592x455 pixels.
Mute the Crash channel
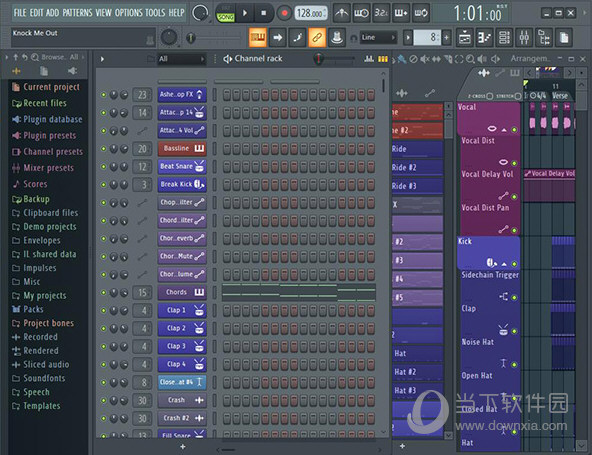(x=103, y=400)
